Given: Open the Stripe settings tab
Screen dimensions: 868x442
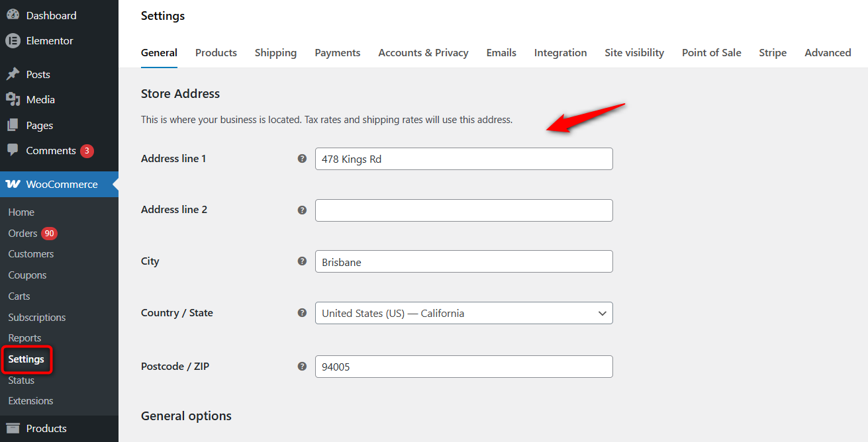Looking at the screenshot, I should click(x=772, y=52).
